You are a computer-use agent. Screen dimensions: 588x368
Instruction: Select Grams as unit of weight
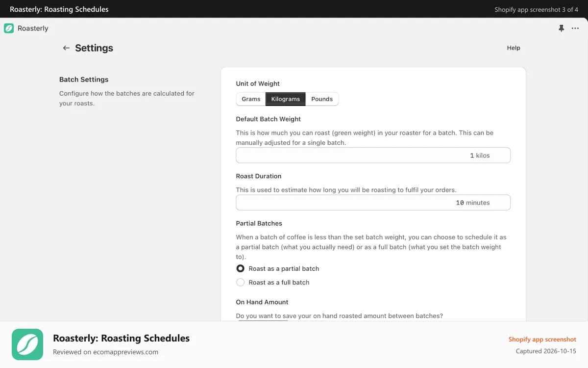pos(251,99)
